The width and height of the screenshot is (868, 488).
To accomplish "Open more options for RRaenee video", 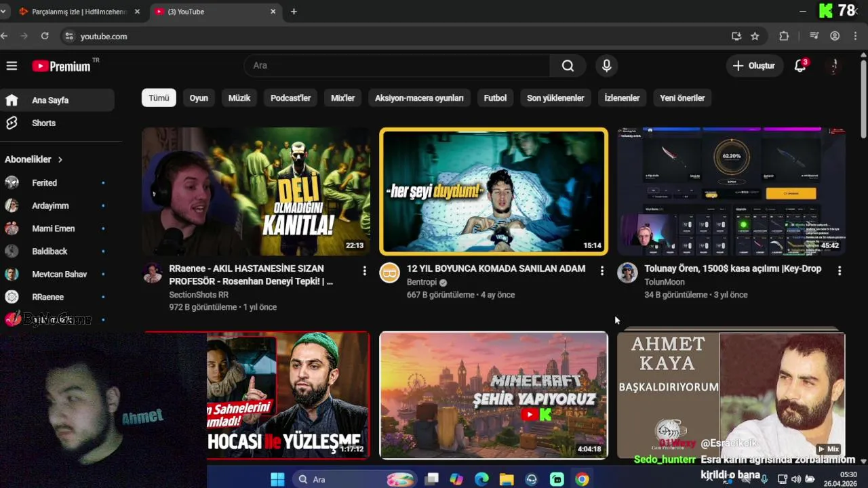I will (x=364, y=271).
